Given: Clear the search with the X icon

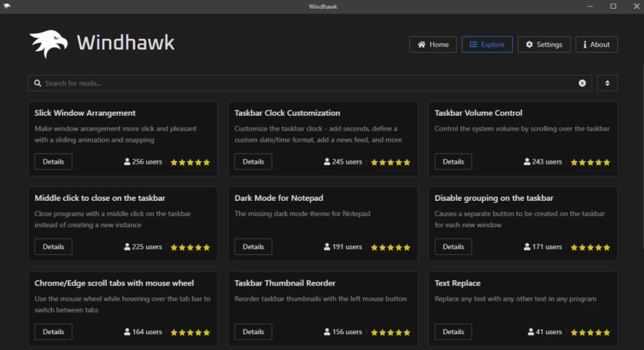Looking at the screenshot, I should click(x=582, y=83).
